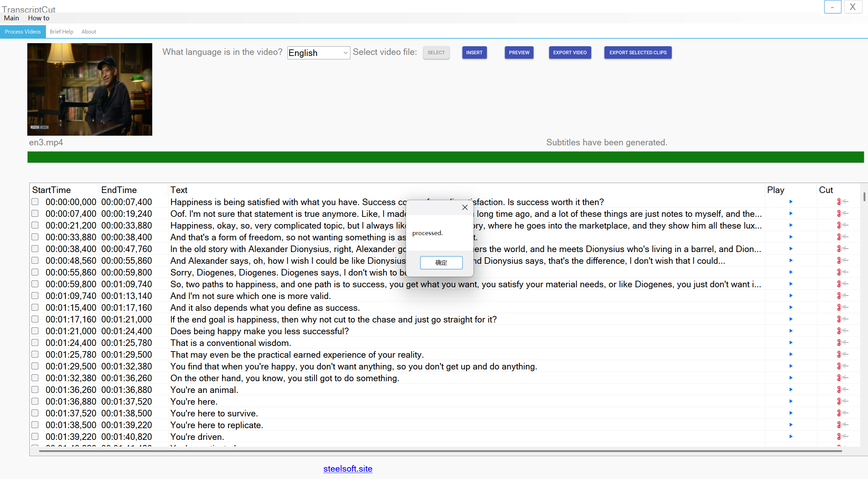Viewport: 868px width, 482px height.
Task: Check the row starting 00:00:59,800
Action: tap(35, 284)
